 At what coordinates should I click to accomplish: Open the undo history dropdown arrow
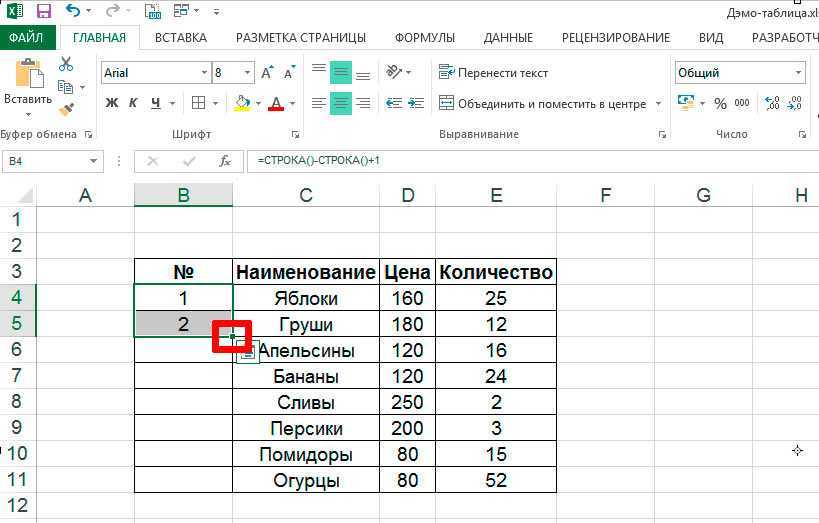[89, 11]
